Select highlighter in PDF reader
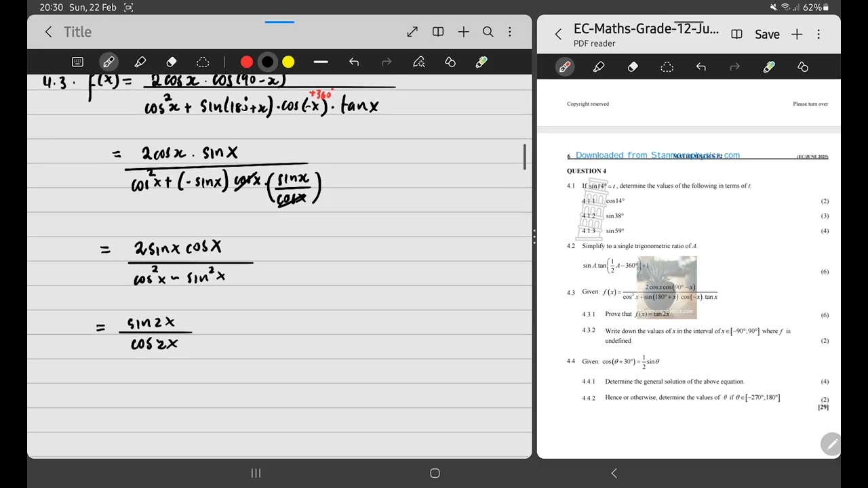The width and height of the screenshot is (868, 488). (599, 66)
